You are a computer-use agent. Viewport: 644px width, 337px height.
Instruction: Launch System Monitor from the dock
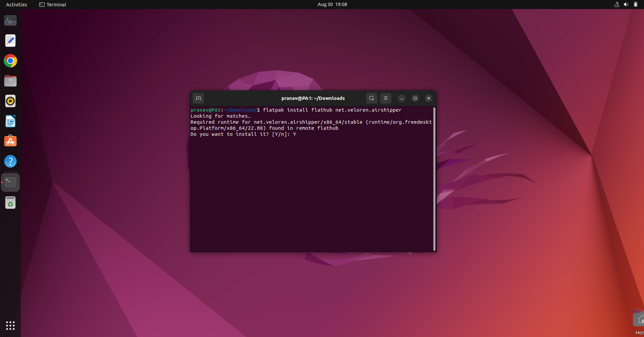[10, 20]
